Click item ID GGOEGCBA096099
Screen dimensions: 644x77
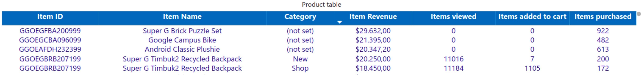pyautogui.click(x=50, y=40)
